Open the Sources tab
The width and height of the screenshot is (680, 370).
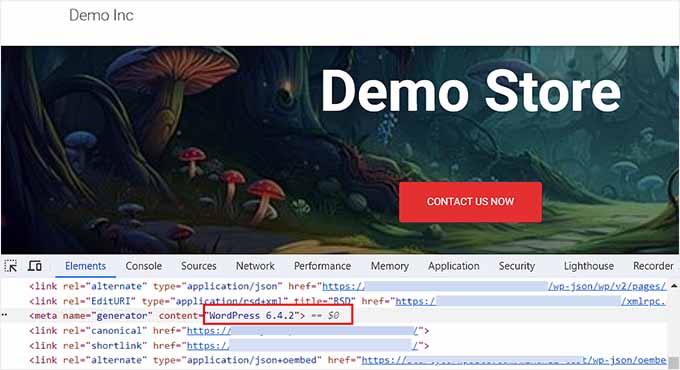[x=199, y=266]
